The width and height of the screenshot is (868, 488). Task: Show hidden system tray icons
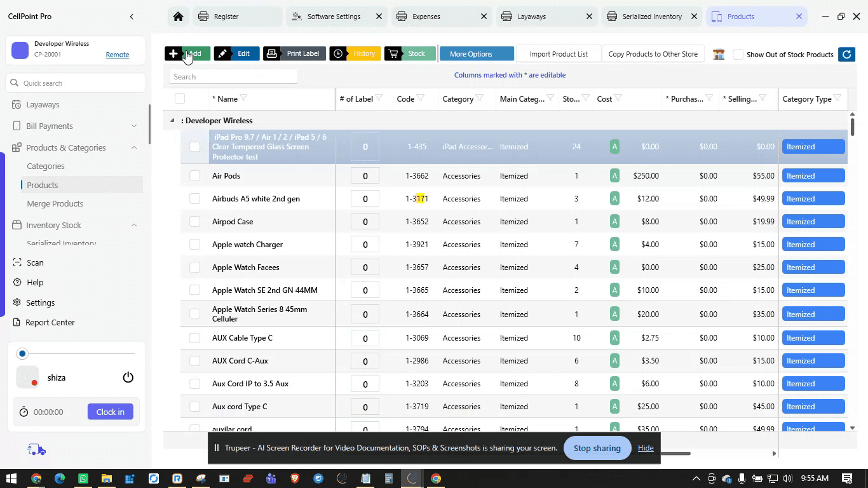696,478
